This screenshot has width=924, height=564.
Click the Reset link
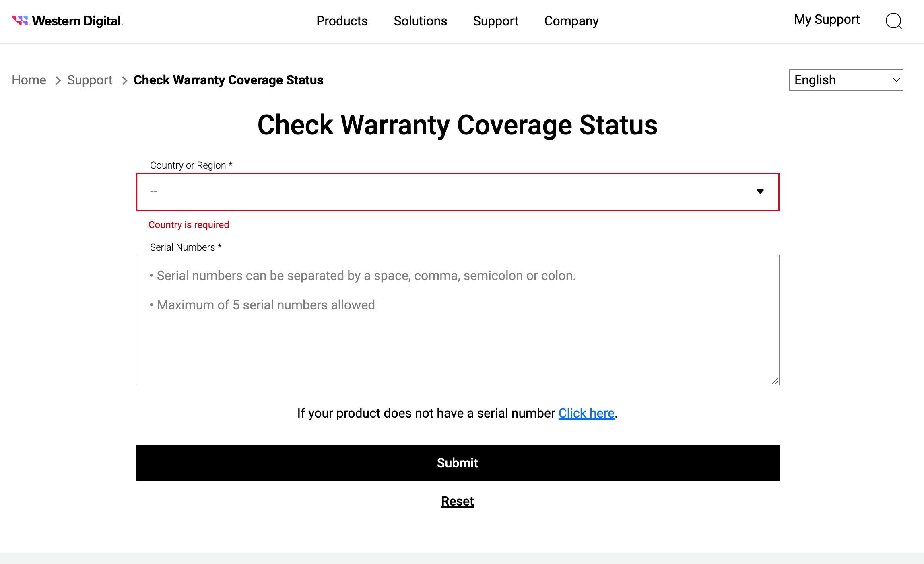(457, 501)
